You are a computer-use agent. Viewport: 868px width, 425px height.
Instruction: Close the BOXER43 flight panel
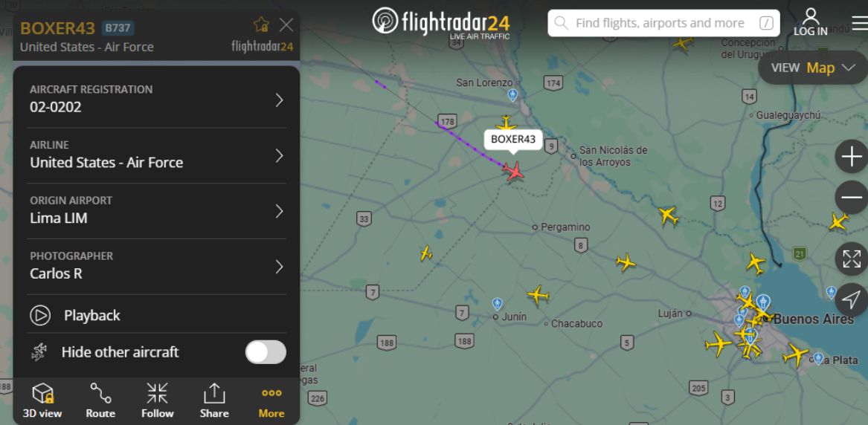coord(286,25)
